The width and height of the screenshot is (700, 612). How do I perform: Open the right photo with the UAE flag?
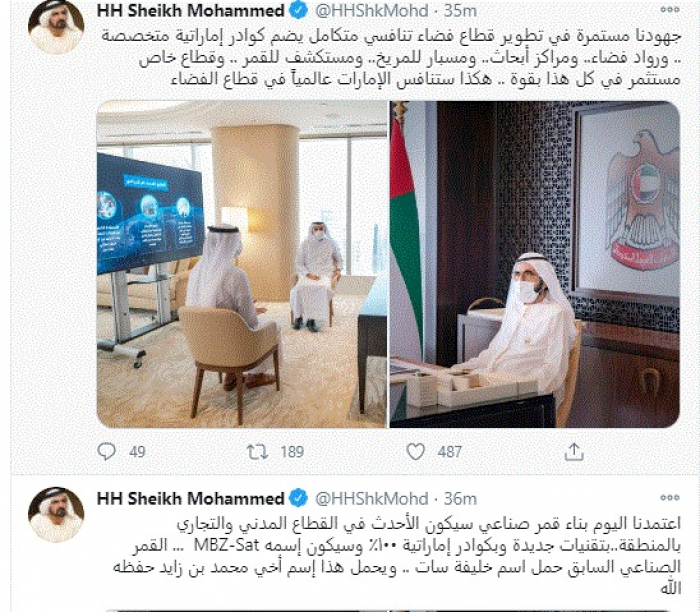[x=535, y=264]
